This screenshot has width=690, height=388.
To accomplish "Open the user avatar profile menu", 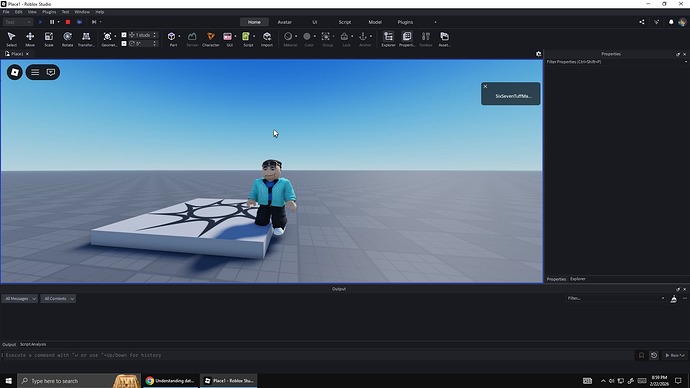I will pyautogui.click(x=682, y=22).
